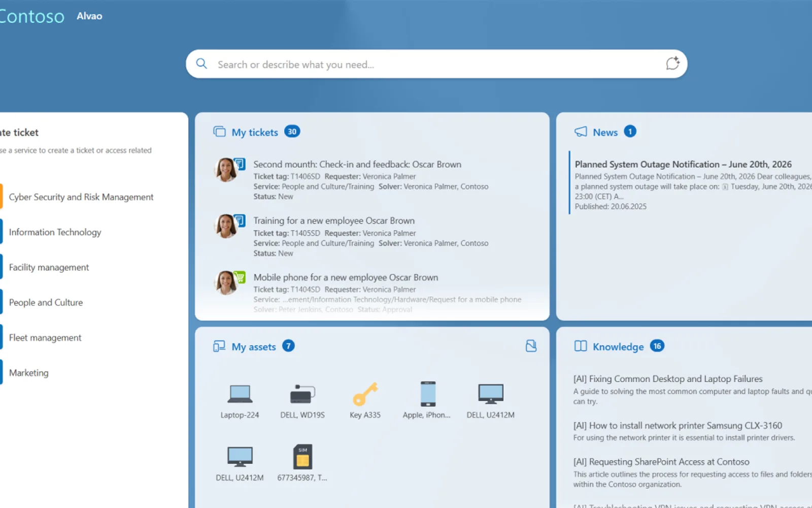
Task: Open article Fixing Common Desktop and Laptop Failures
Action: (668, 379)
